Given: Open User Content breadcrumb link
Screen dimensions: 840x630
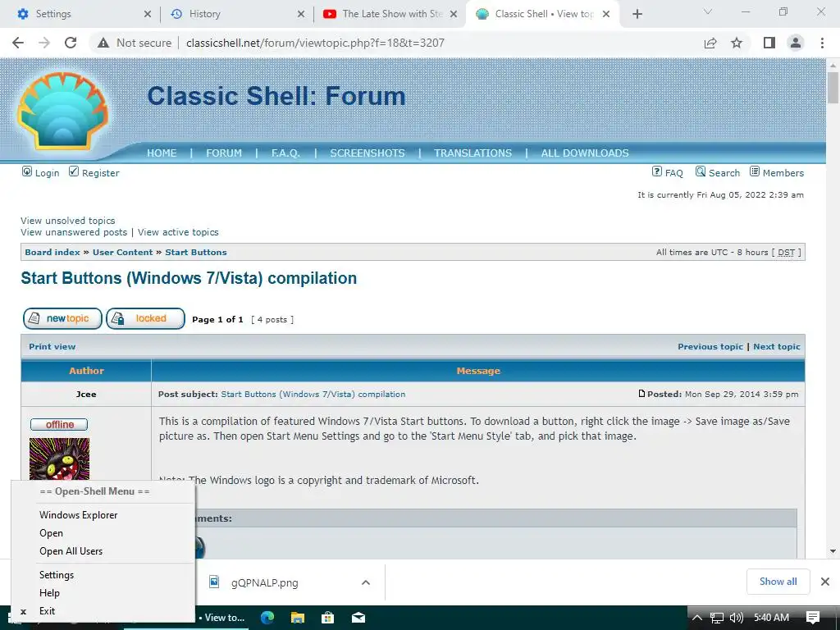Looking at the screenshot, I should click(x=123, y=253).
